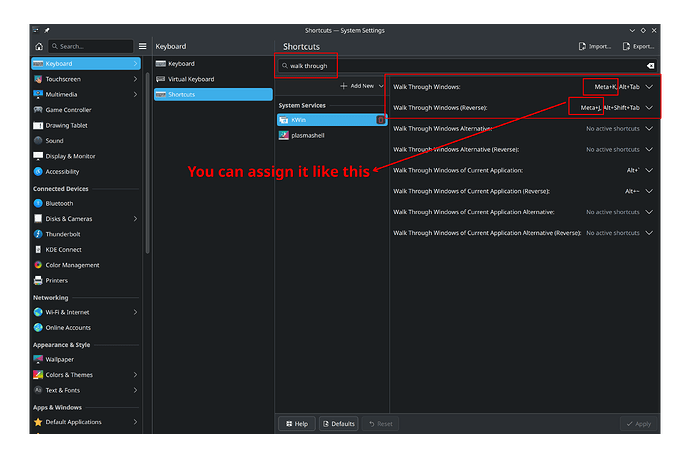Click the Defaults button
Screen dimensions: 690x469
pos(338,424)
